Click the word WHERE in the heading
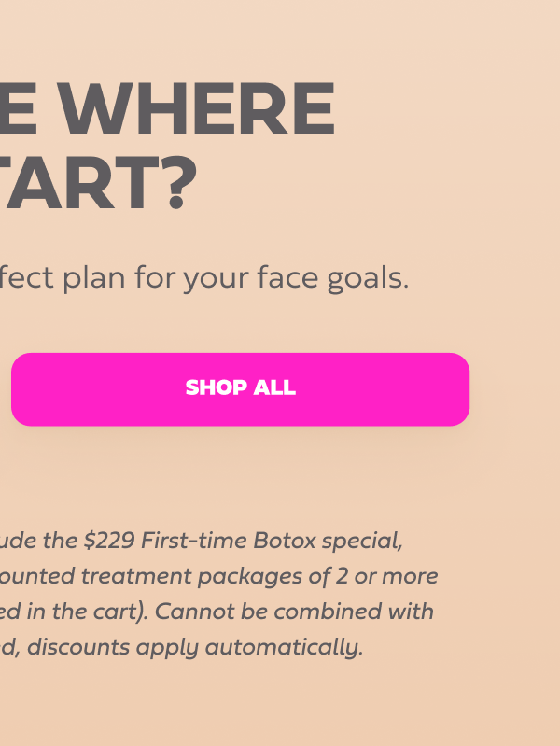 203,111
